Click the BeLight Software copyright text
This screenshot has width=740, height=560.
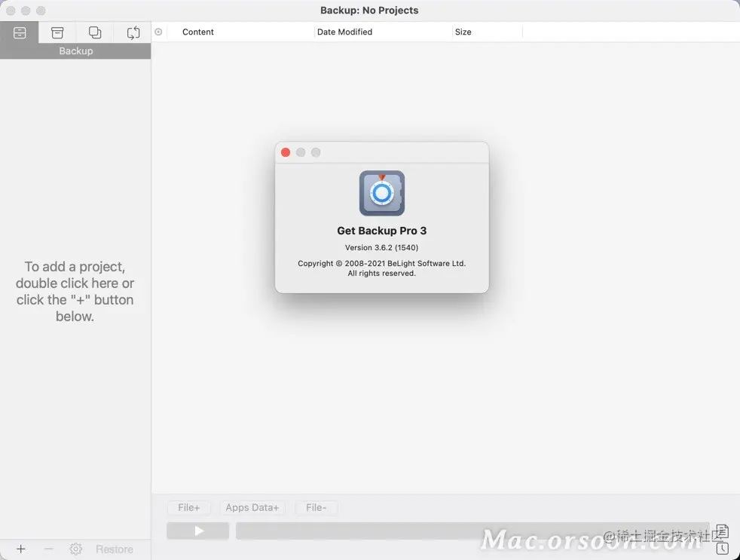pos(381,268)
